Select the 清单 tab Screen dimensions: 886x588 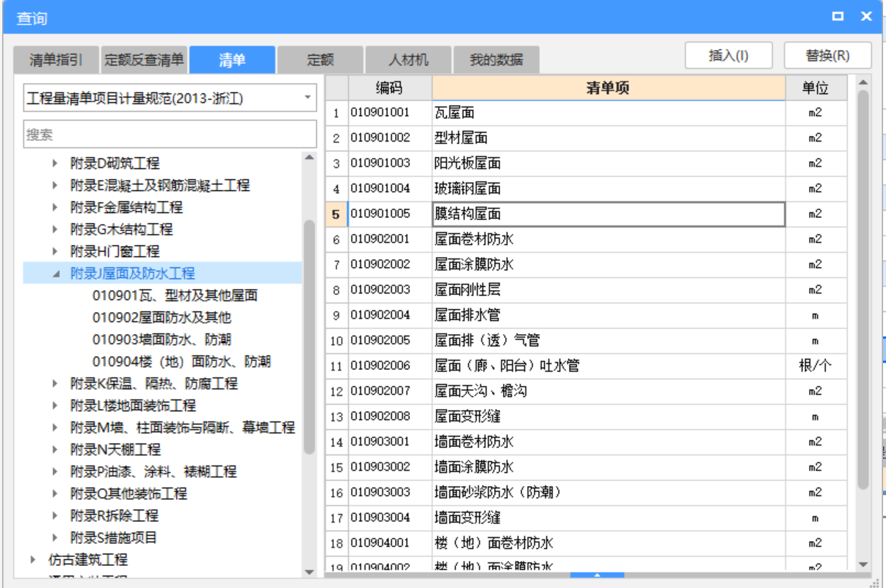coord(232,60)
